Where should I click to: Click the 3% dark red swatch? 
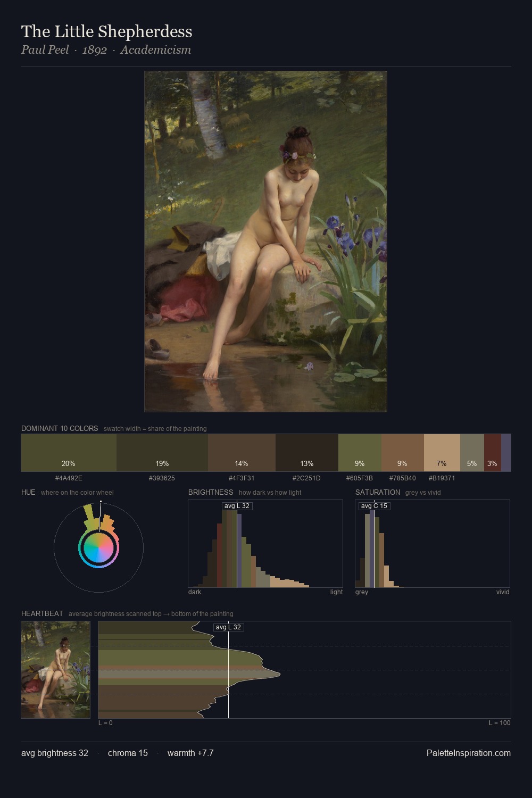pyautogui.click(x=493, y=453)
